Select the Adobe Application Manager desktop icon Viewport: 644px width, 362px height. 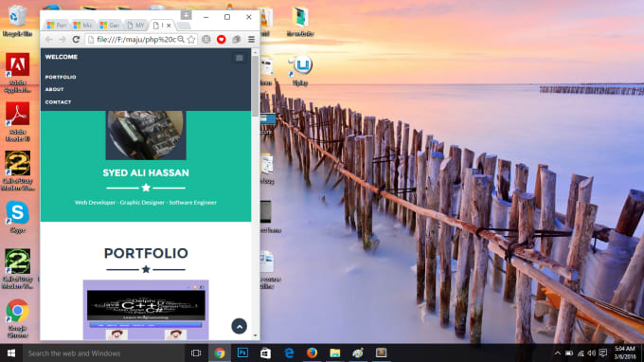(17, 73)
